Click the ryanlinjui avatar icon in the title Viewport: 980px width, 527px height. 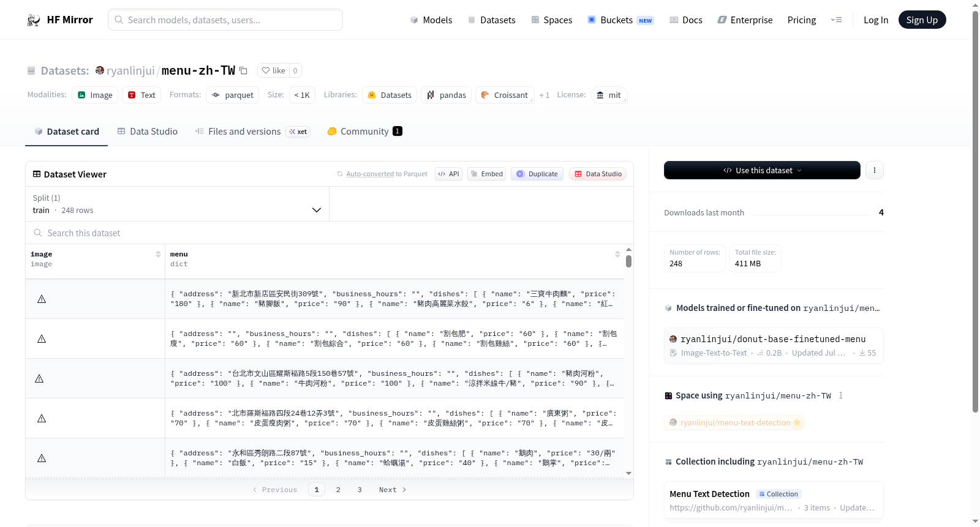(x=100, y=70)
